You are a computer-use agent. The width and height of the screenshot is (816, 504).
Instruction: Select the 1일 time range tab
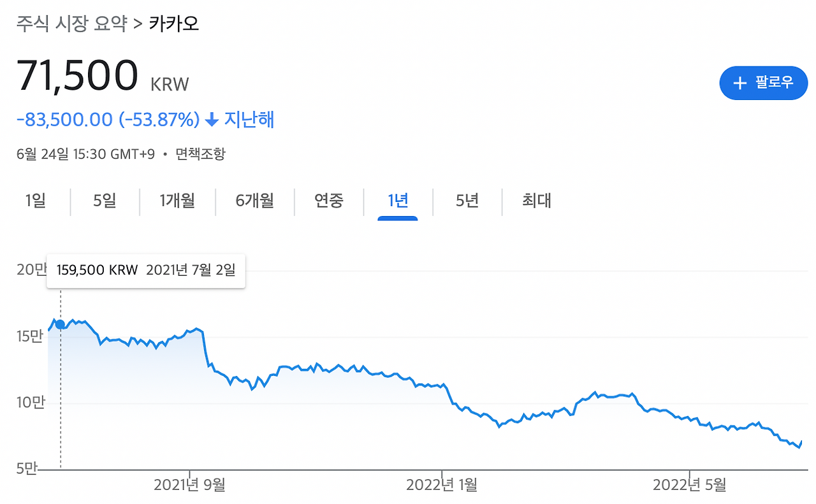[x=36, y=201]
